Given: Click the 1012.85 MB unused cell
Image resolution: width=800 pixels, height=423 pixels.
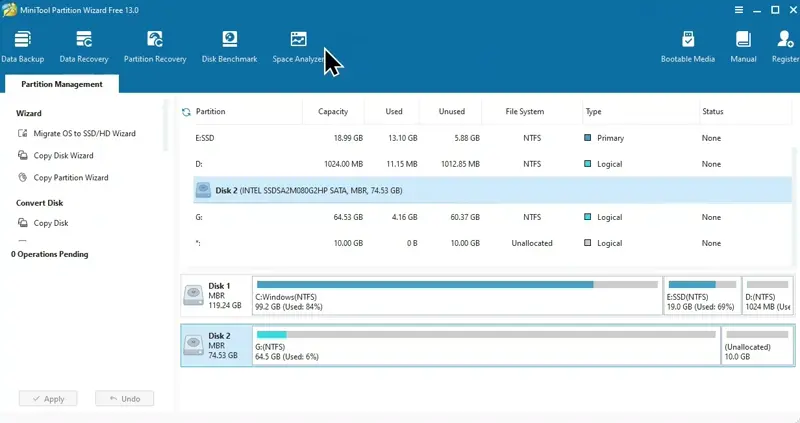Looking at the screenshot, I should pyautogui.click(x=460, y=164).
